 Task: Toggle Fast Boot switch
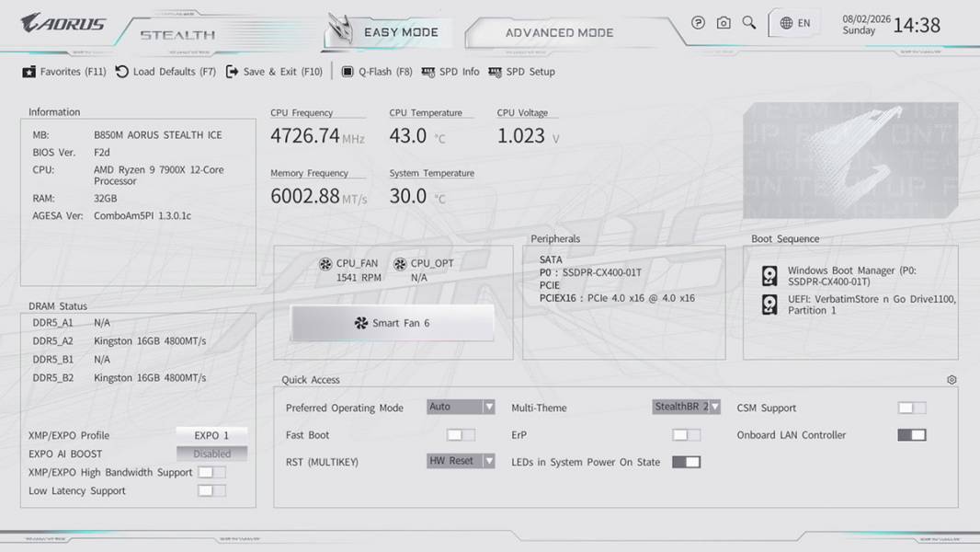(x=461, y=434)
